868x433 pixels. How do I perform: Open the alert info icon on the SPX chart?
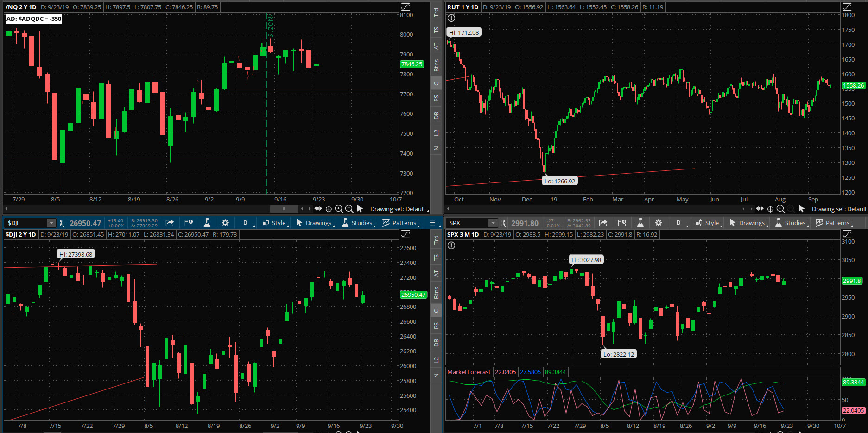pos(451,245)
